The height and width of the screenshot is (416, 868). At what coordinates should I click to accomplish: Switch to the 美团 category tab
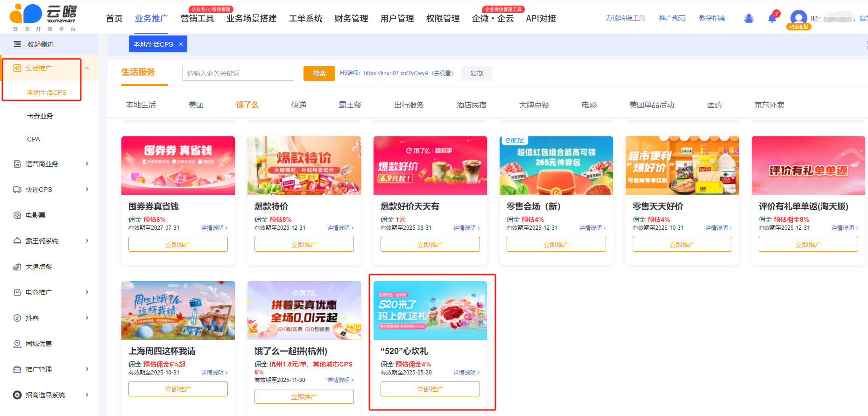pyautogui.click(x=196, y=105)
